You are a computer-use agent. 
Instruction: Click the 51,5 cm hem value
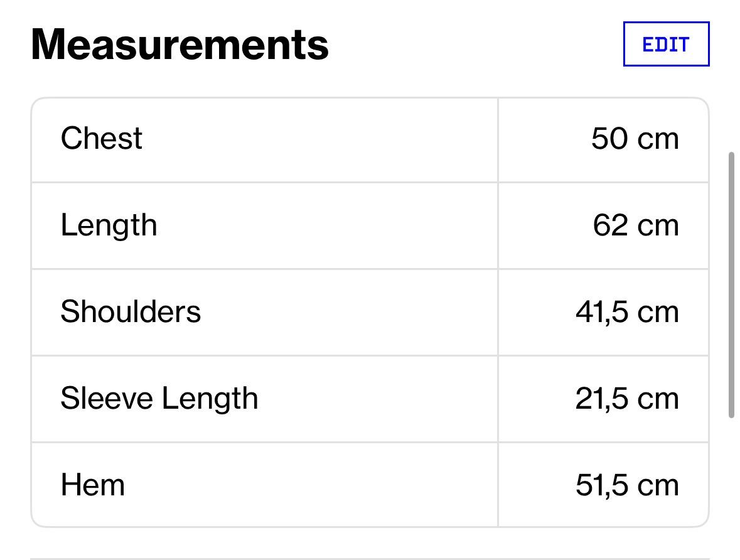tap(627, 485)
